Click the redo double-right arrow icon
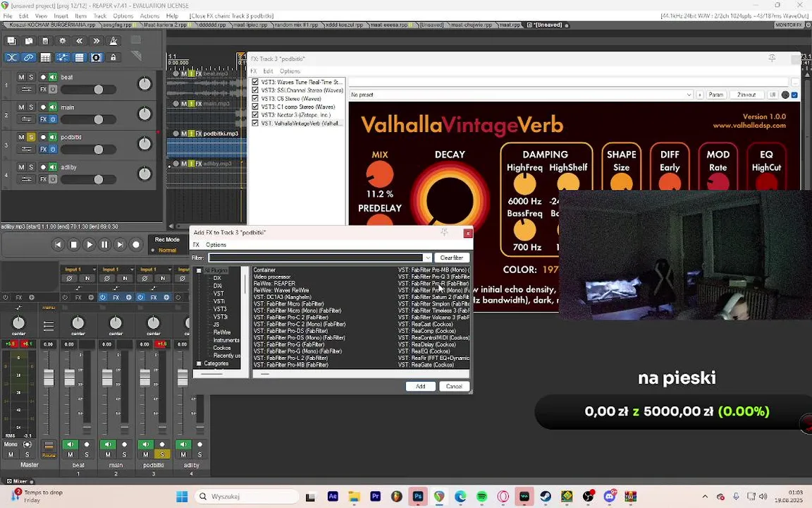The image size is (812, 508). tap(97, 41)
